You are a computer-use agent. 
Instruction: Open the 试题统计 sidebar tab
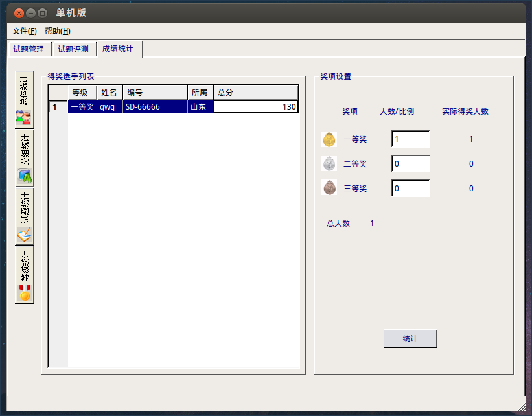click(24, 216)
